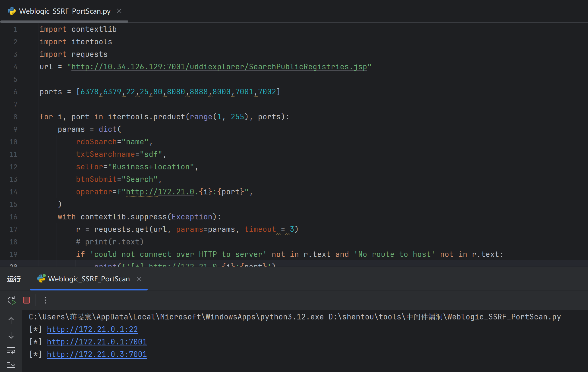
Task: Click commented '# print(r.text)' line
Action: 110,242
